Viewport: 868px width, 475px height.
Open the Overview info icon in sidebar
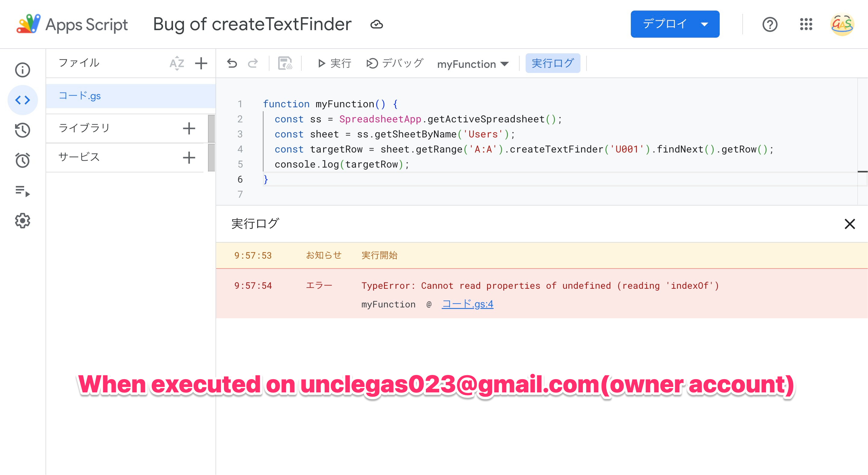[23, 70]
